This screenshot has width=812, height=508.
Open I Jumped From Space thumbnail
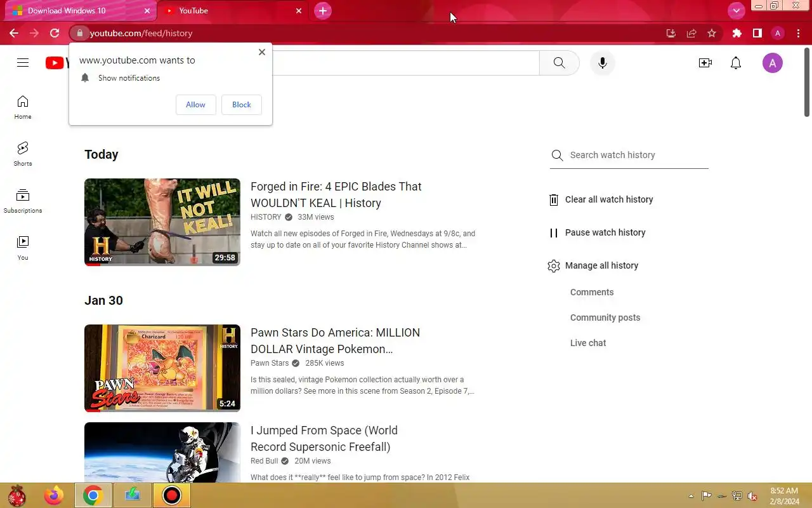click(162, 452)
